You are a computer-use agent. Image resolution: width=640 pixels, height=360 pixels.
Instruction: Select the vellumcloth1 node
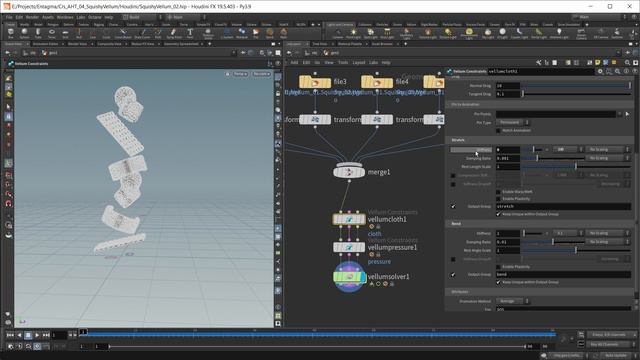click(349, 219)
